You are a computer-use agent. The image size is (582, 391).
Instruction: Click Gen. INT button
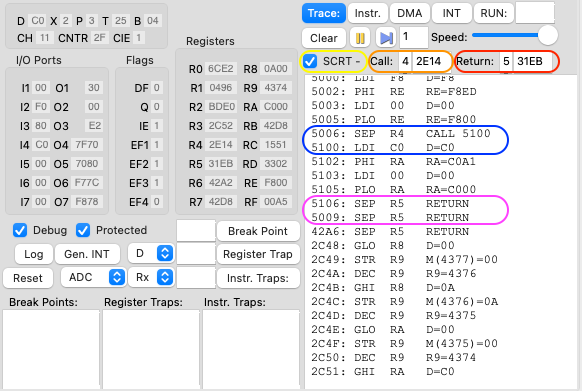(87, 254)
